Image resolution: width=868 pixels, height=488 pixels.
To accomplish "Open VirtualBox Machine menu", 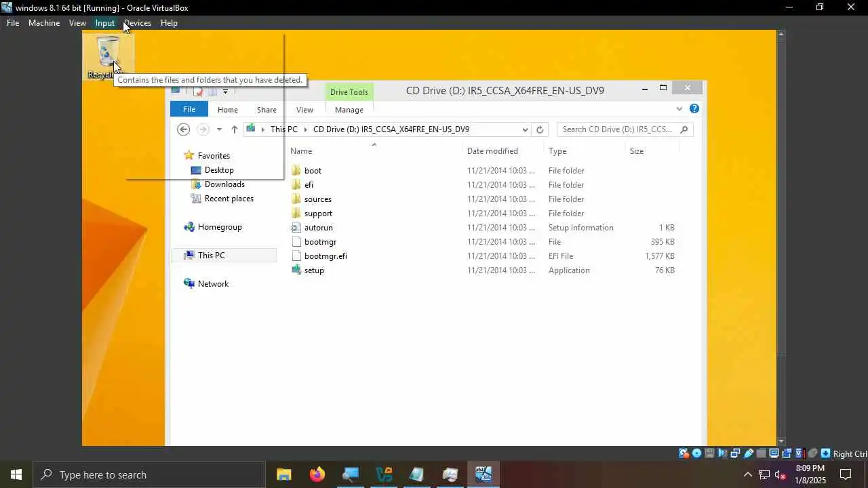I will [x=44, y=23].
